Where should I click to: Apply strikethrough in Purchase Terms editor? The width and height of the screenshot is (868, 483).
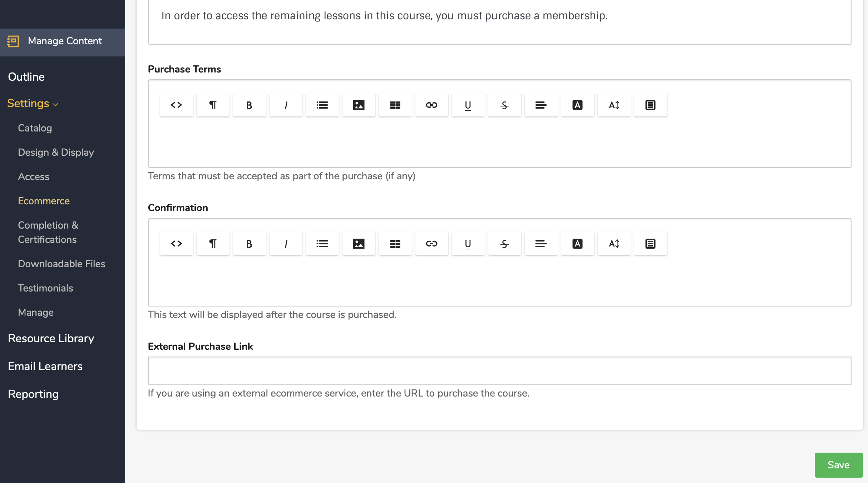505,105
